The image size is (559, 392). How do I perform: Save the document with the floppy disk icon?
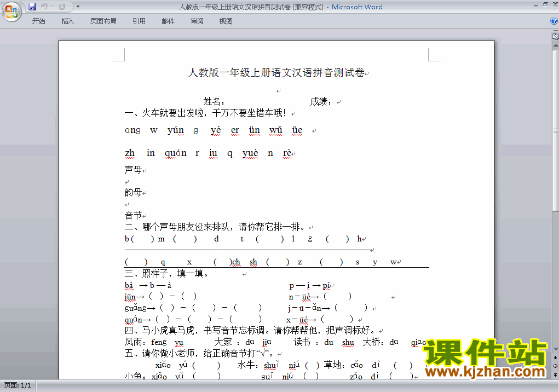(x=32, y=7)
